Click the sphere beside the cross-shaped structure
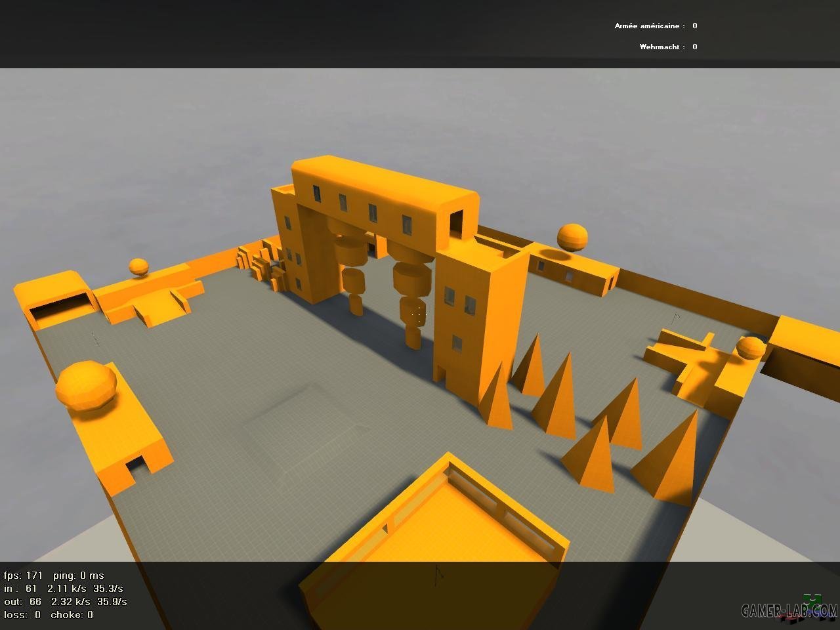This screenshot has width=840, height=630. (750, 348)
